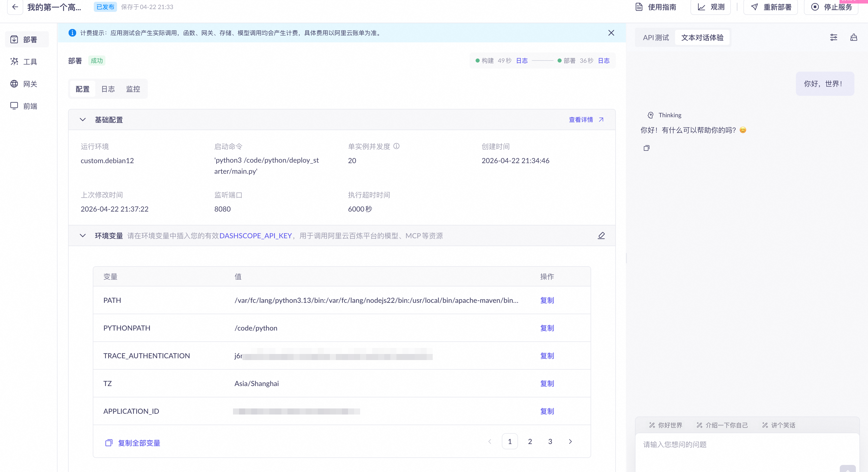This screenshot has height=472, width=868.
Task: Click the Asia/Shanghai timezone value
Action: pyautogui.click(x=257, y=383)
